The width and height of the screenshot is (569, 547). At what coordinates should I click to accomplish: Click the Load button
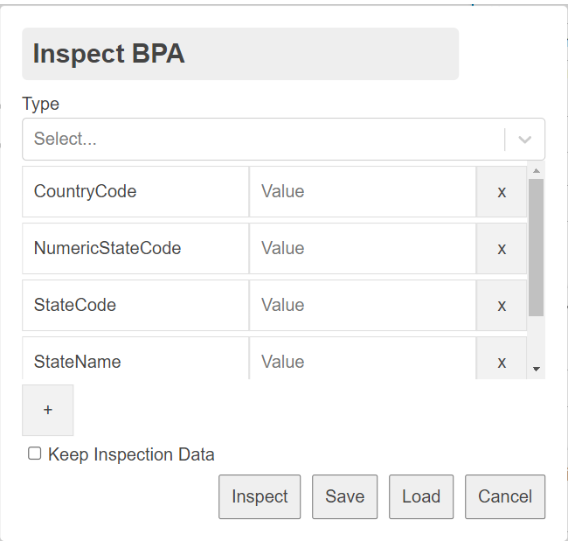tap(421, 497)
